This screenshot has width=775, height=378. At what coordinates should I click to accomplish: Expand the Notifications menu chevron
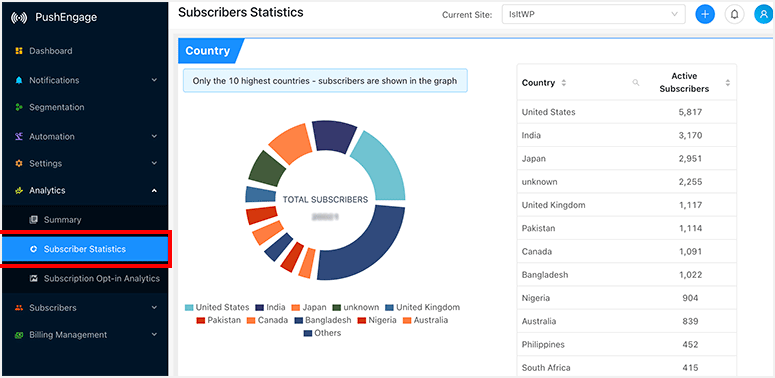(154, 80)
